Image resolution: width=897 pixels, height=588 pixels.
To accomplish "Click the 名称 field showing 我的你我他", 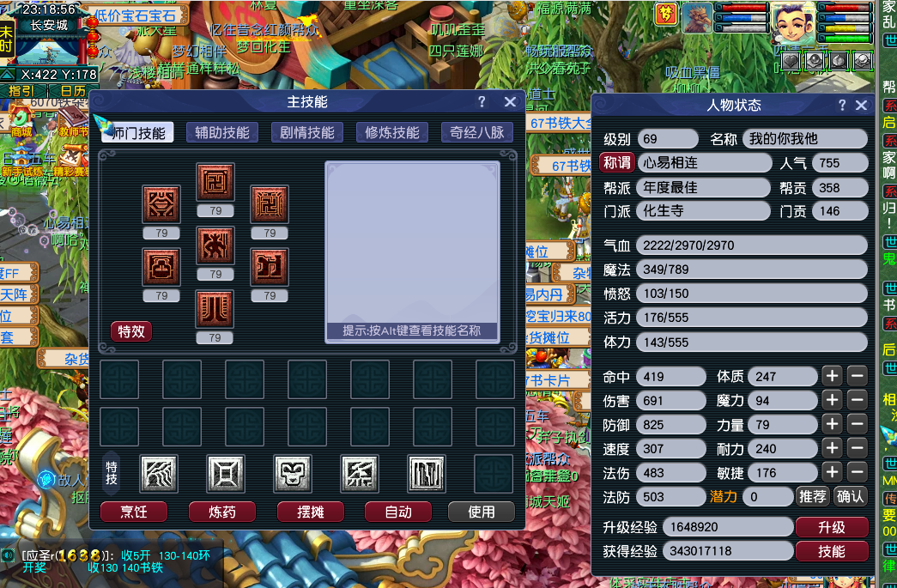I will 805,139.
